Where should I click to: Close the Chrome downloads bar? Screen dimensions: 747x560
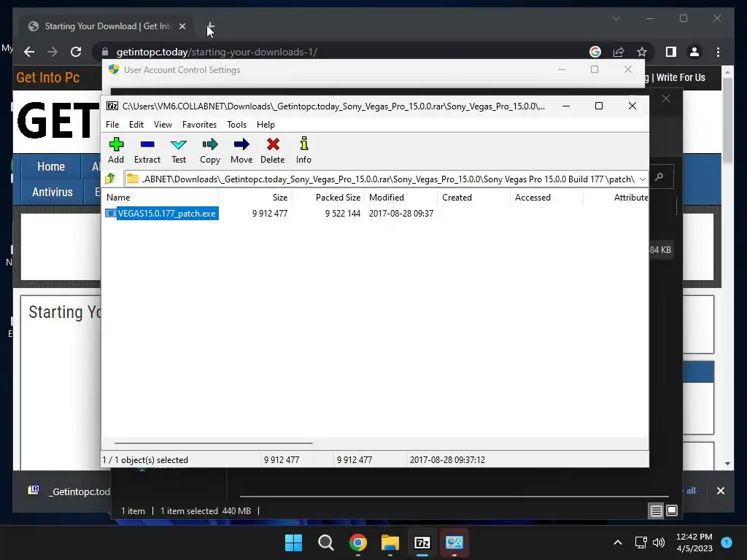[720, 491]
